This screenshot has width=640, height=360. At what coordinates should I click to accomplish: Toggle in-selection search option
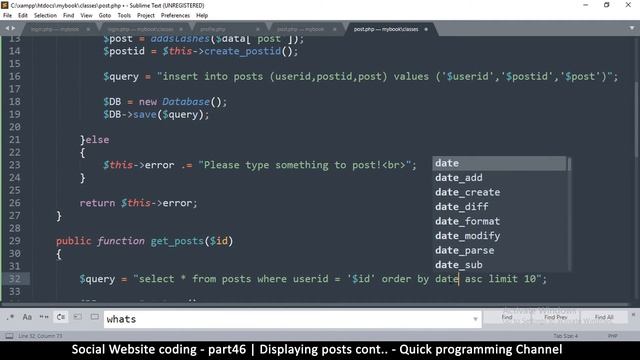(78, 317)
